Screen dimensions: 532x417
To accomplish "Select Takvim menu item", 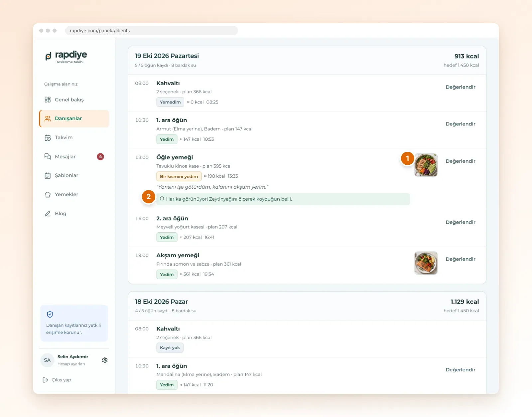I will (x=74, y=137).
